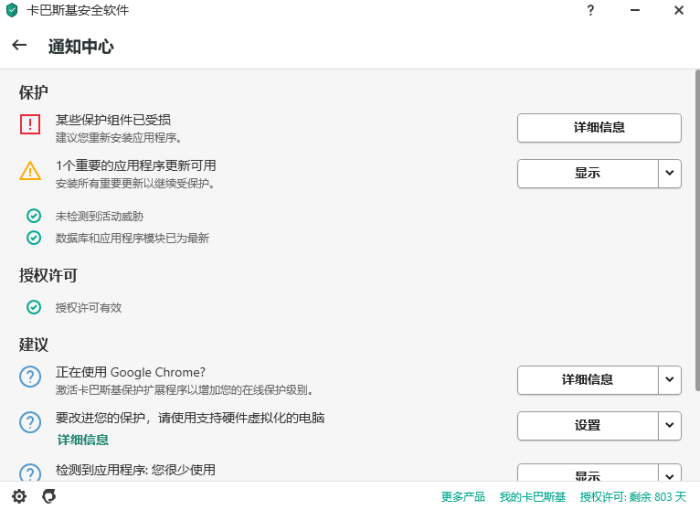Click the vertical scrollbar thumb
This screenshot has height=510, width=700.
click(x=697, y=230)
